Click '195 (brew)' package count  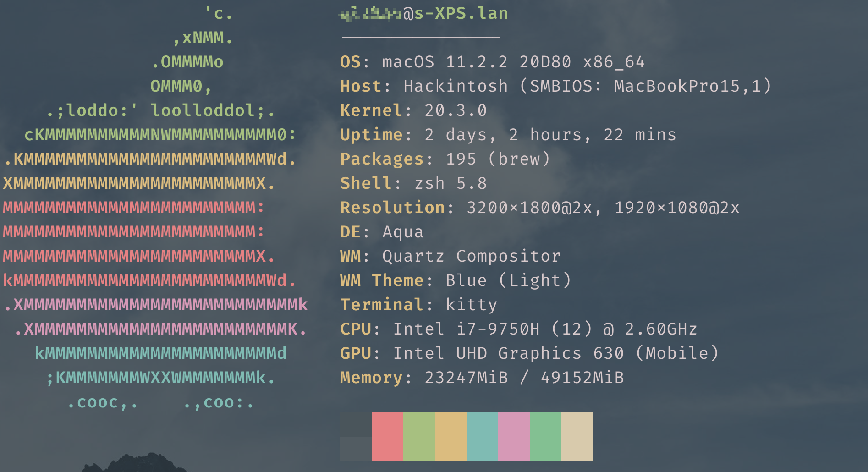[498, 159]
